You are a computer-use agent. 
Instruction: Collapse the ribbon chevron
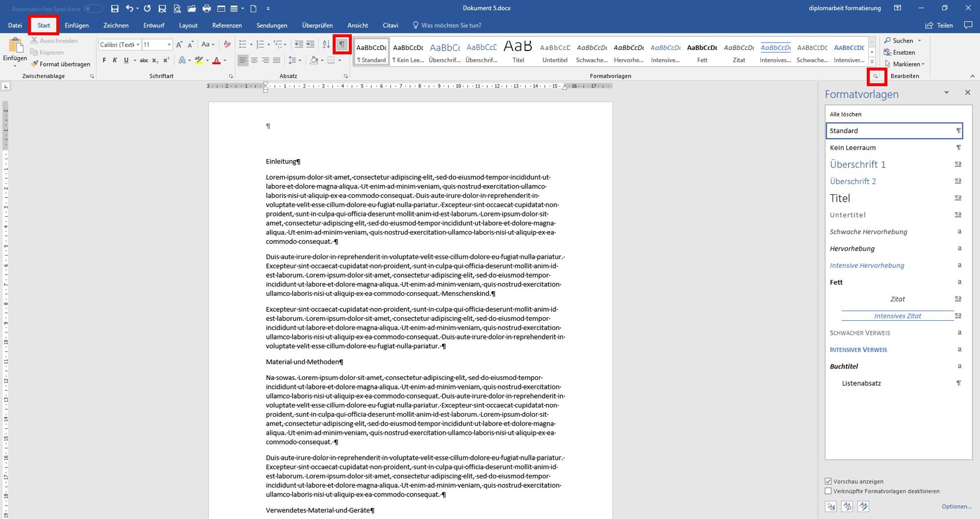[973, 76]
